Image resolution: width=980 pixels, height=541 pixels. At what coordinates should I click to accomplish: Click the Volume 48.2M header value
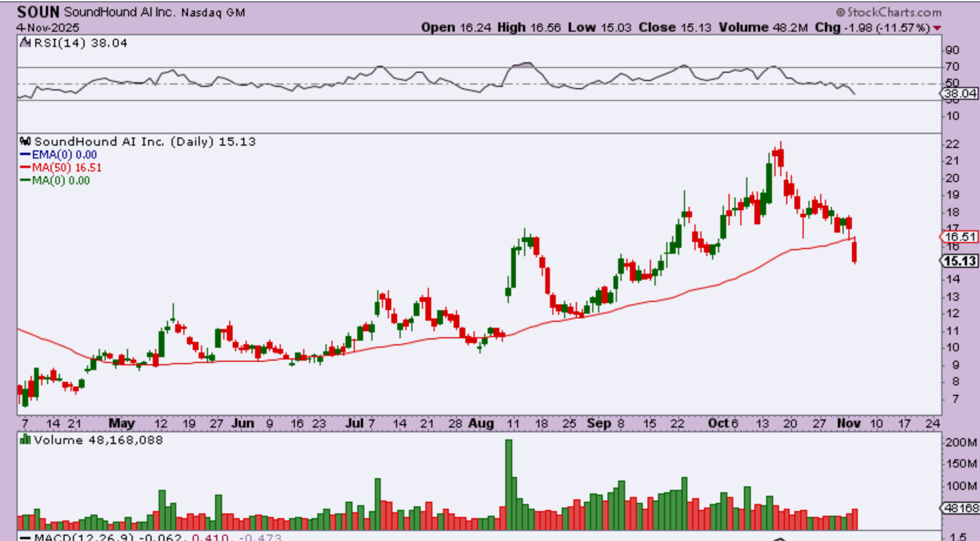[763, 28]
